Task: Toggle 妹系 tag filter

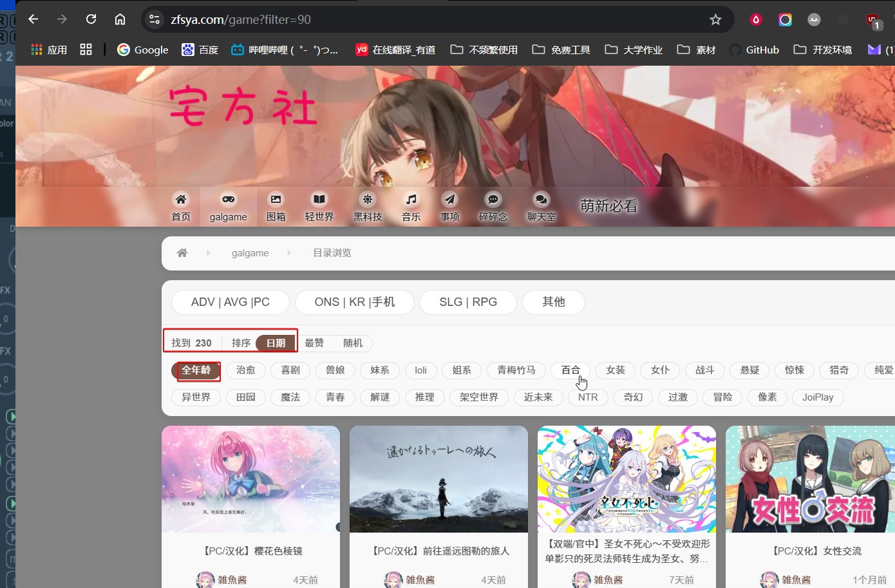Action: [x=380, y=370]
